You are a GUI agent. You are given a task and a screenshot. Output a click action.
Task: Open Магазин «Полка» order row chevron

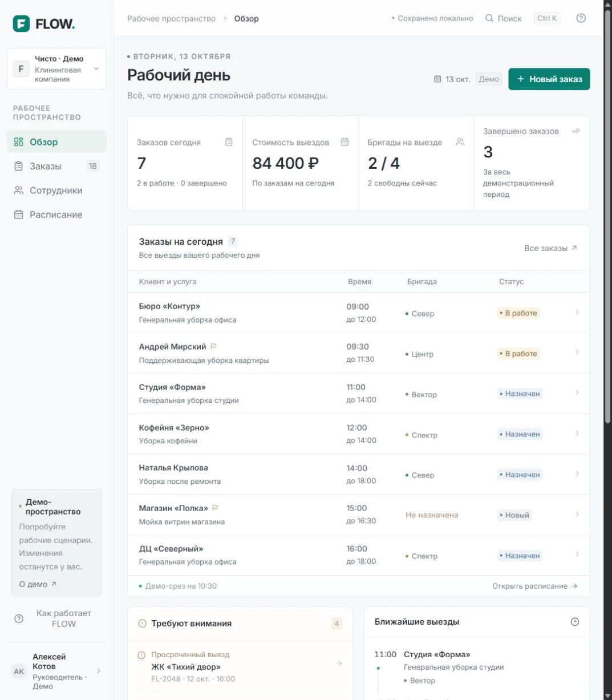(577, 514)
